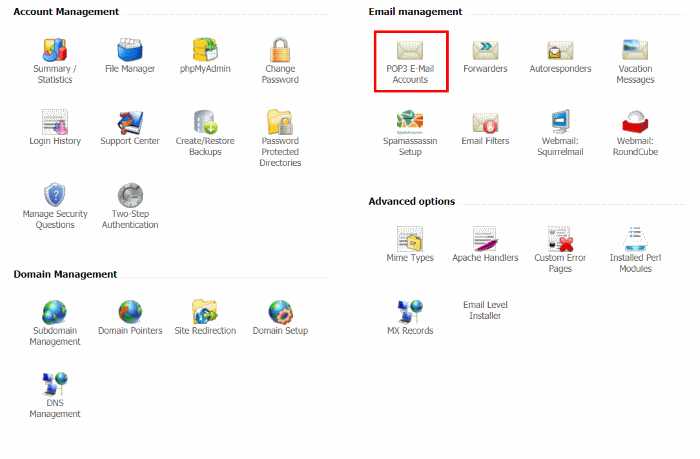Open MX Records

tap(410, 312)
